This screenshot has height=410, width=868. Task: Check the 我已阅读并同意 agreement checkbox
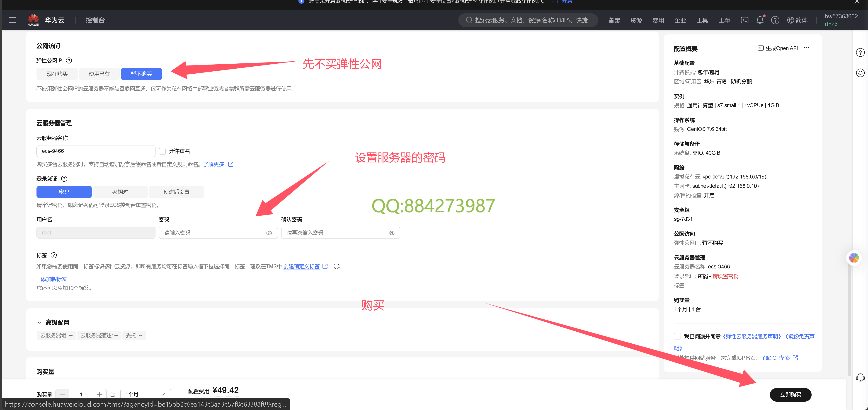click(x=677, y=336)
